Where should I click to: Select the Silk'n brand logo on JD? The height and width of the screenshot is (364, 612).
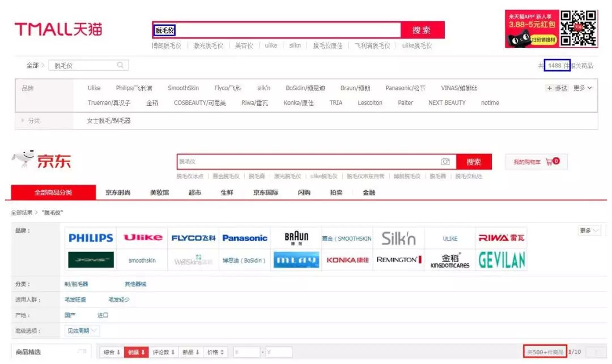[398, 238]
